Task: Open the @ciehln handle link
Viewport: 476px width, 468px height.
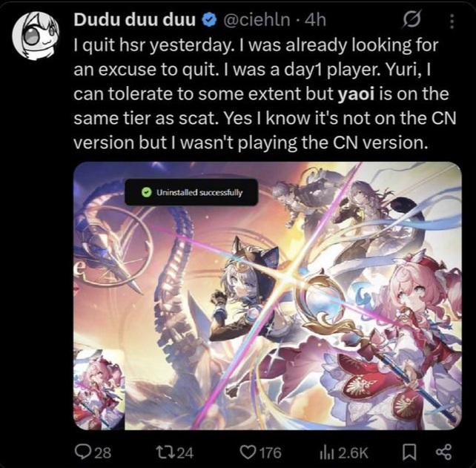Action: [x=257, y=20]
